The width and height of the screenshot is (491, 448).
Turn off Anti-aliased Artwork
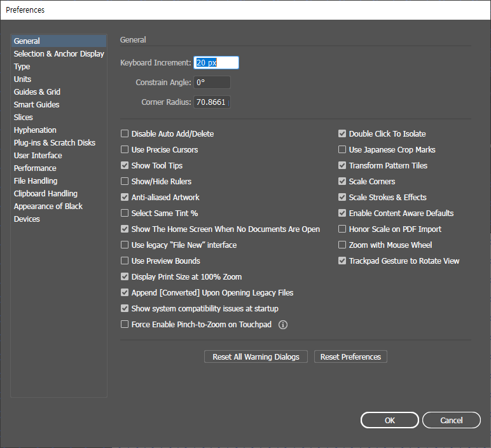point(125,198)
